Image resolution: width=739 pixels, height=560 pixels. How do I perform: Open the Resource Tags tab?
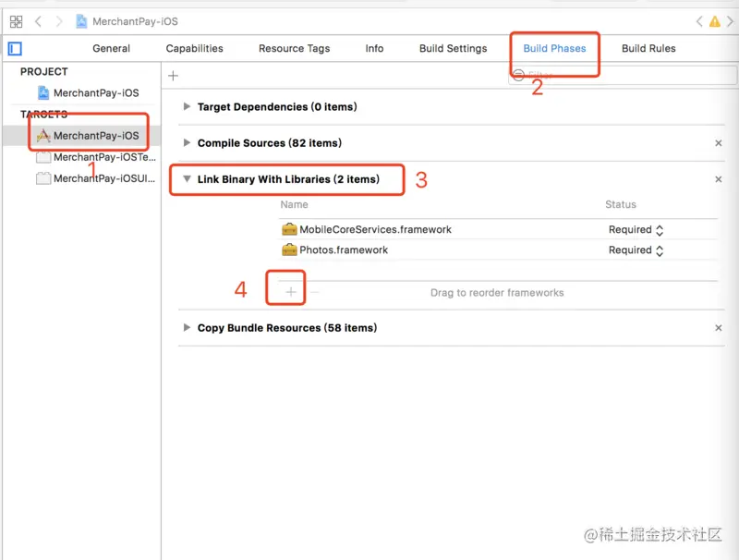294,49
